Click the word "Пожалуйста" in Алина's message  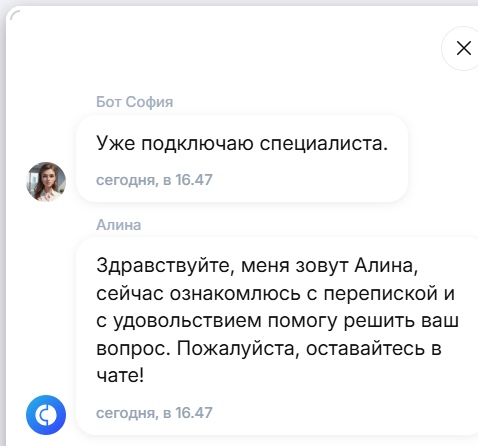[237, 349]
